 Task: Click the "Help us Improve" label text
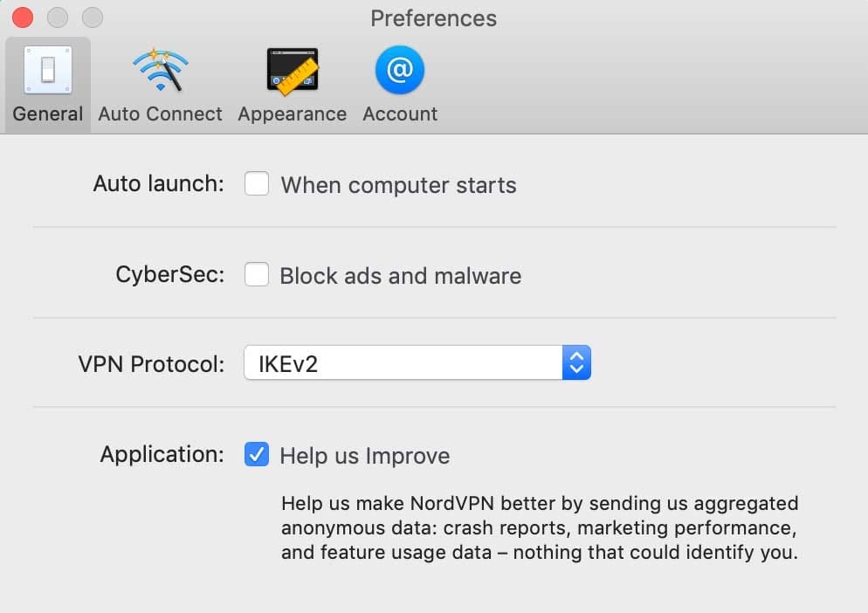tap(364, 456)
